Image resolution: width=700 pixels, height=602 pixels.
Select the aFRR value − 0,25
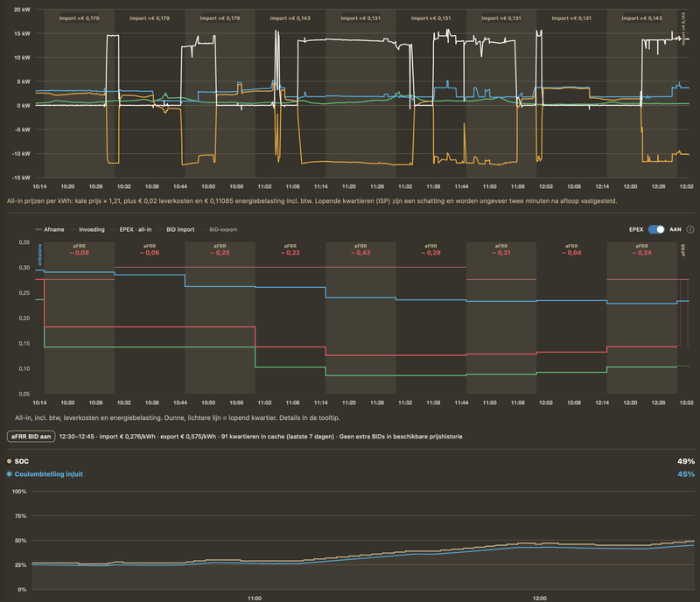220,253
